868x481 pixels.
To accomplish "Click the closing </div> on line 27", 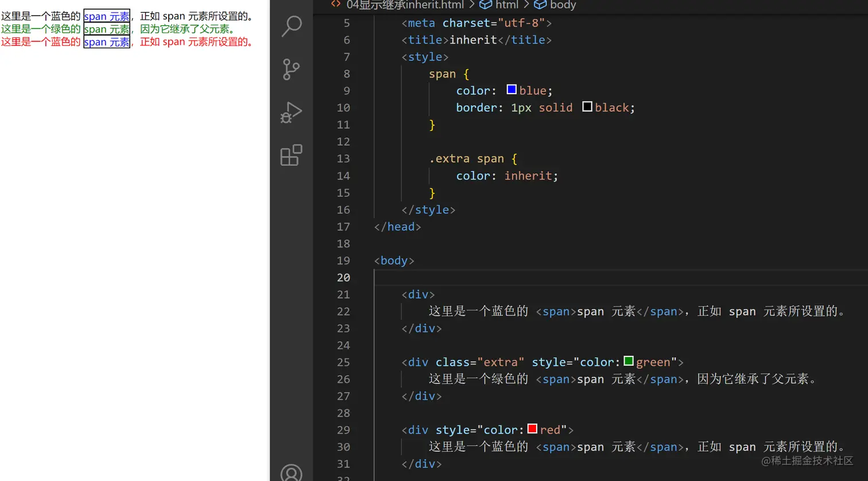I will pyautogui.click(x=421, y=396).
